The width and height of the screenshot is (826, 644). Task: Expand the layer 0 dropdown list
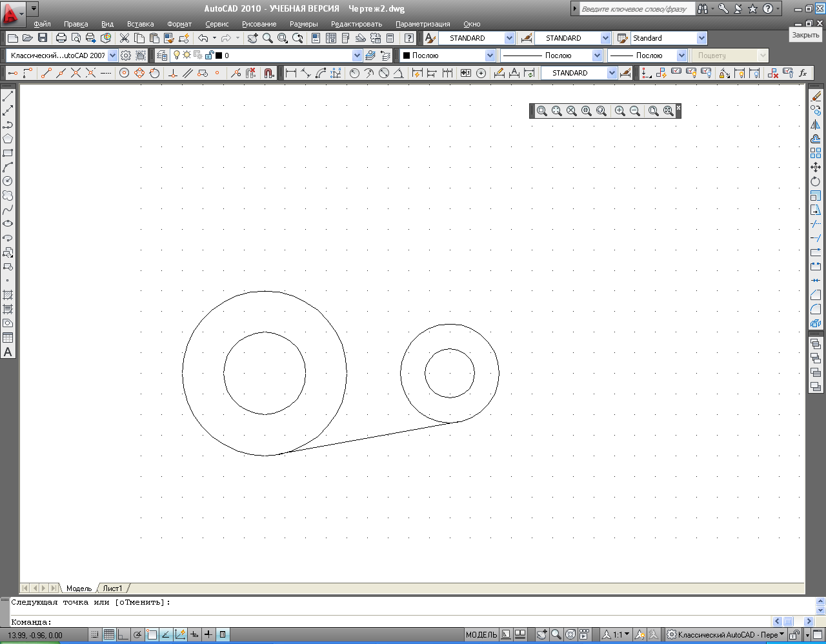coord(358,55)
